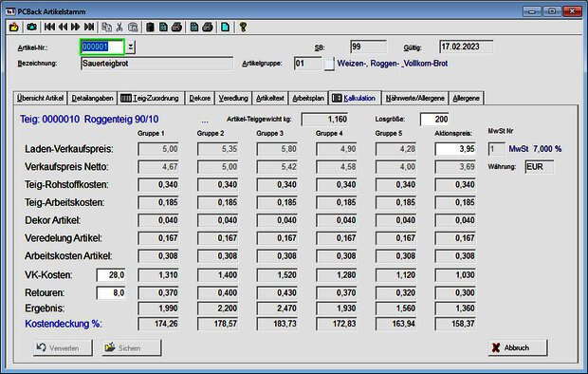
Task: Switch to the Übersicht Artikel tab
Action: click(40, 98)
